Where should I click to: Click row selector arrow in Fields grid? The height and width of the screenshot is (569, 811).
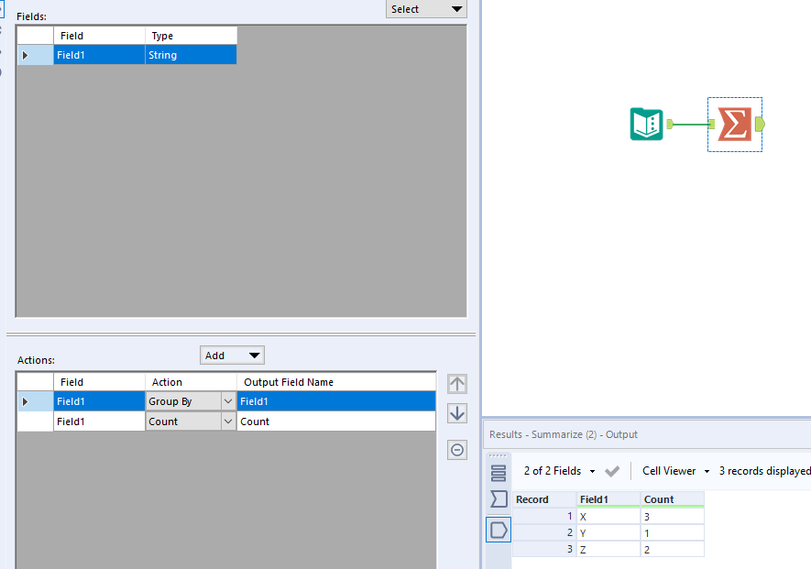tap(35, 55)
